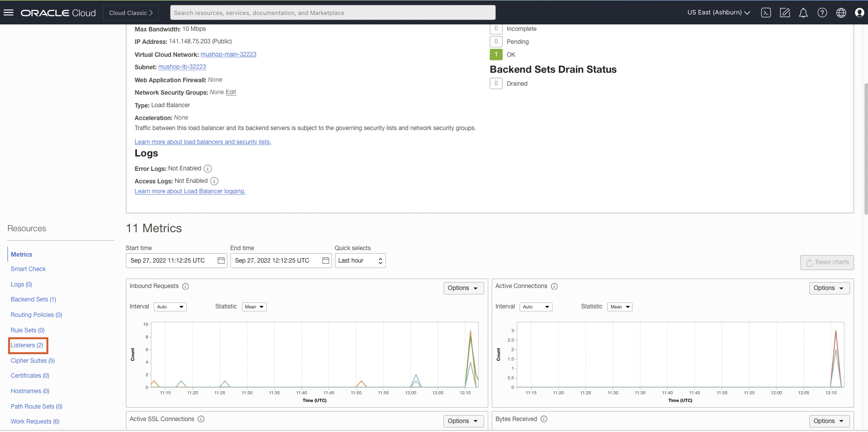Open the user profile avatar menu
868x432 pixels.
click(860, 13)
